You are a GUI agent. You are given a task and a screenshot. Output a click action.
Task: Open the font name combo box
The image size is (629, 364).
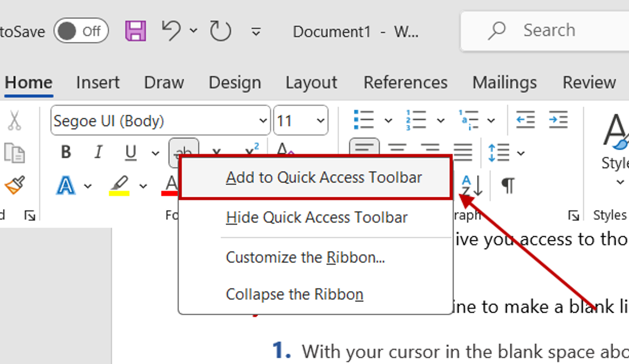(161, 120)
